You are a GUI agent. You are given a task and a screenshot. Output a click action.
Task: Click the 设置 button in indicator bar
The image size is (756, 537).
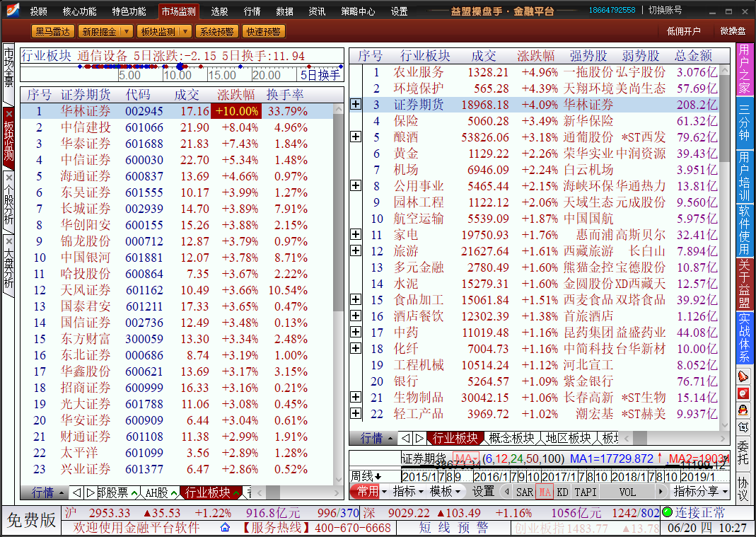click(x=483, y=492)
